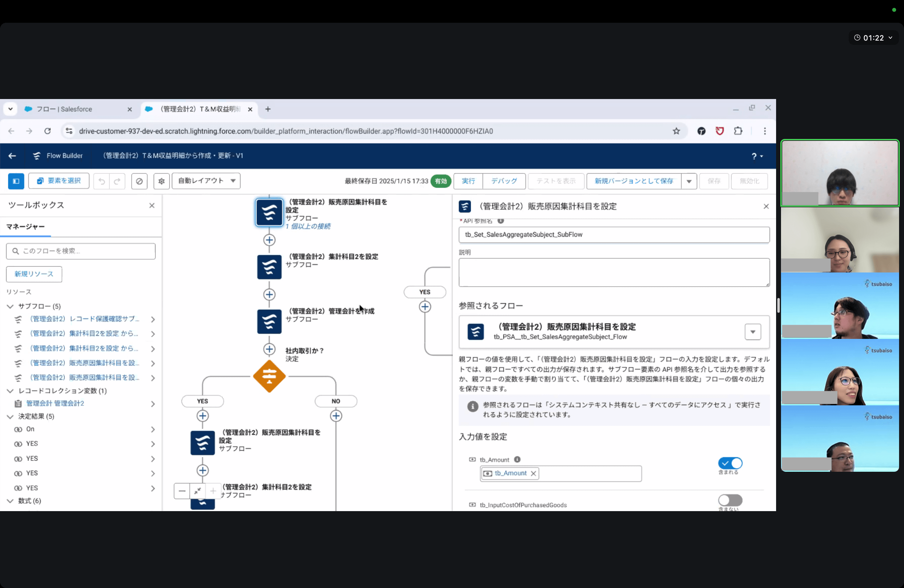Add element below top 販売原因集計科目 subflow
Screen dimensions: 904x588
(x=269, y=240)
